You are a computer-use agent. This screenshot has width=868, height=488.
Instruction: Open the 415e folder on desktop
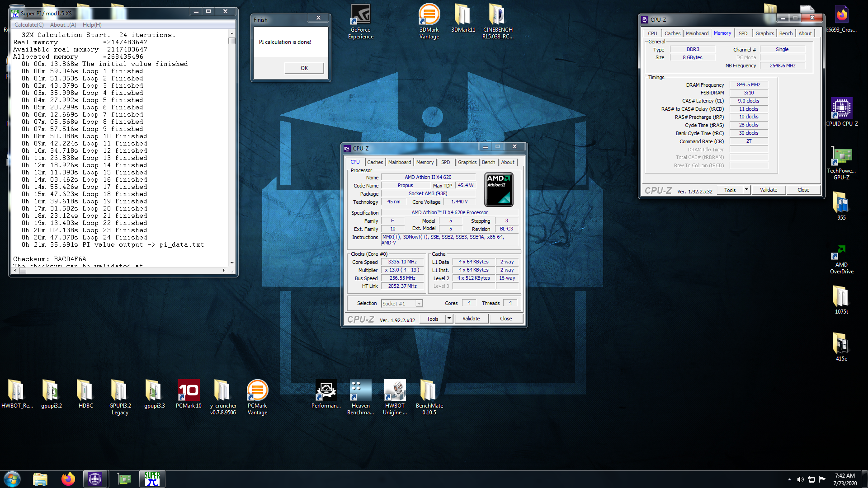[841, 347]
